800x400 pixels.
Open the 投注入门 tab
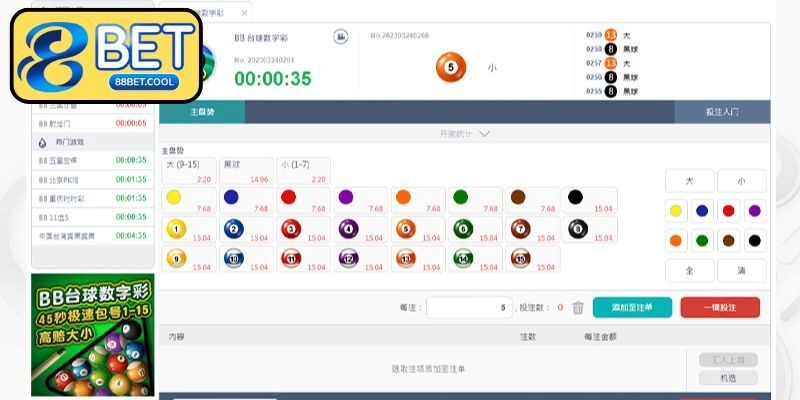click(x=721, y=112)
